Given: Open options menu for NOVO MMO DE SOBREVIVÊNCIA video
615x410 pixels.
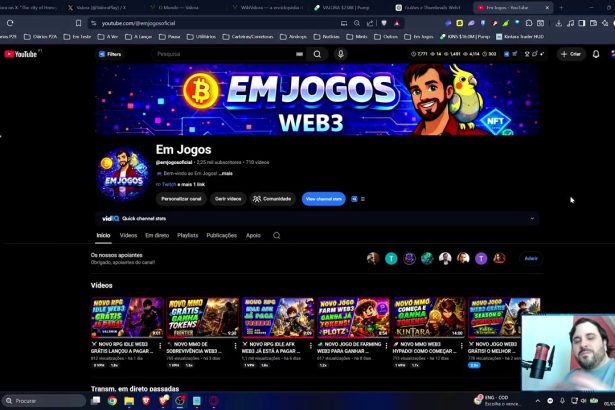Looking at the screenshot, I should pos(235,346).
